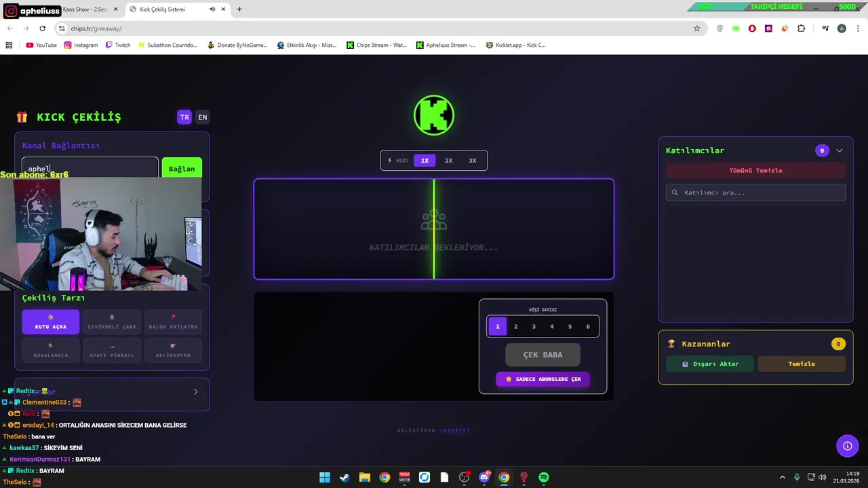Click the site info icon before URL

click(62, 28)
